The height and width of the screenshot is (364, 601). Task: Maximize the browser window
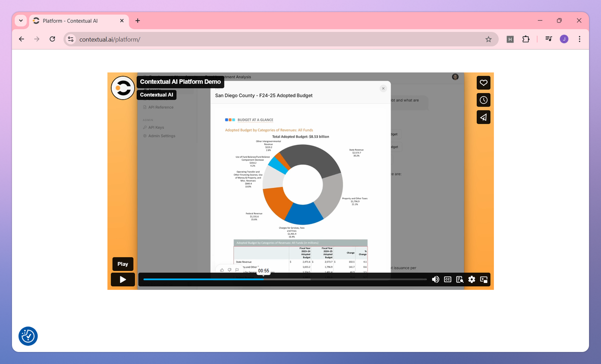click(559, 21)
